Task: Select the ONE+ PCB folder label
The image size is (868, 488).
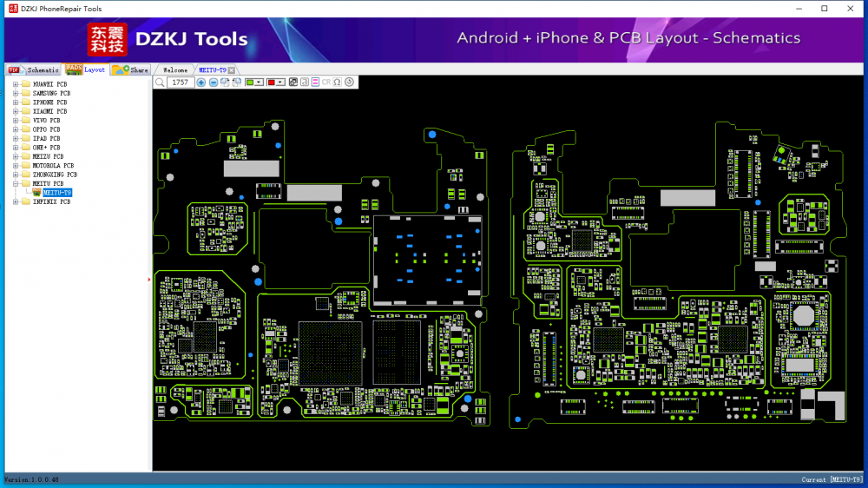Action: coord(46,148)
